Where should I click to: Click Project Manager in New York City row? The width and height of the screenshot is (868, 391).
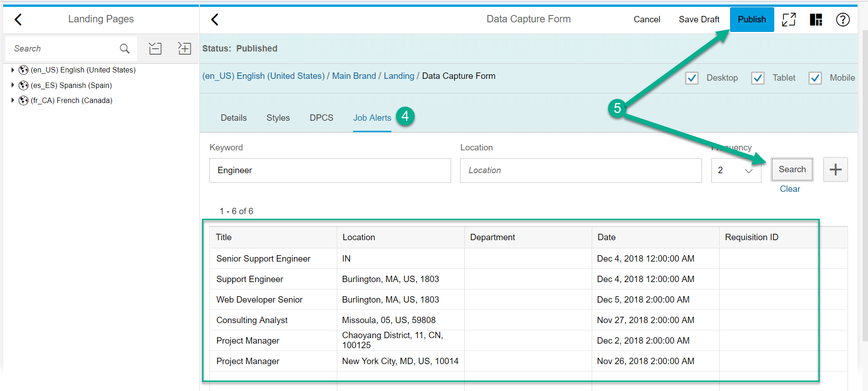tap(248, 361)
